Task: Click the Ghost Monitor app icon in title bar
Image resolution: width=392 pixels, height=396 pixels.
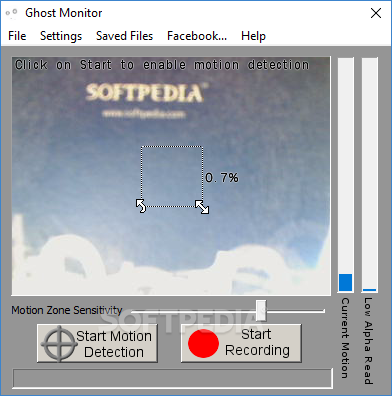Action: click(x=11, y=13)
